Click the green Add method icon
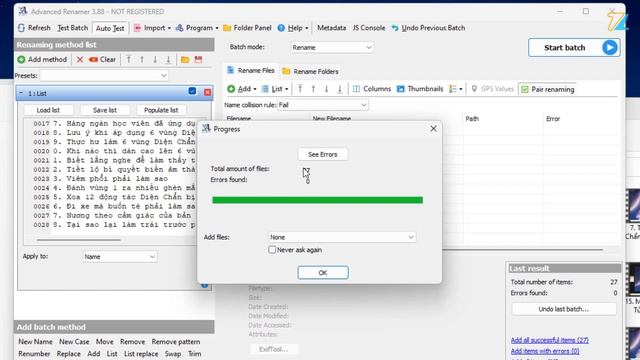 point(21,60)
